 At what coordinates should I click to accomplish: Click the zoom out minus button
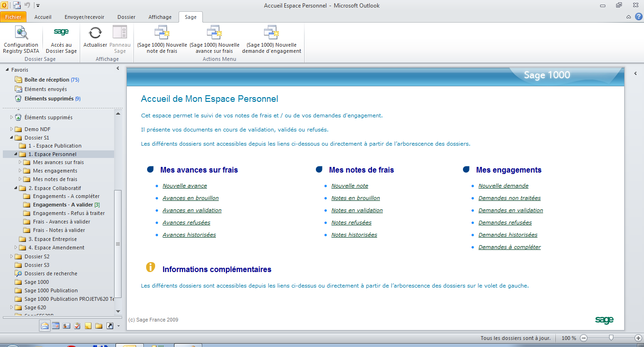click(584, 338)
